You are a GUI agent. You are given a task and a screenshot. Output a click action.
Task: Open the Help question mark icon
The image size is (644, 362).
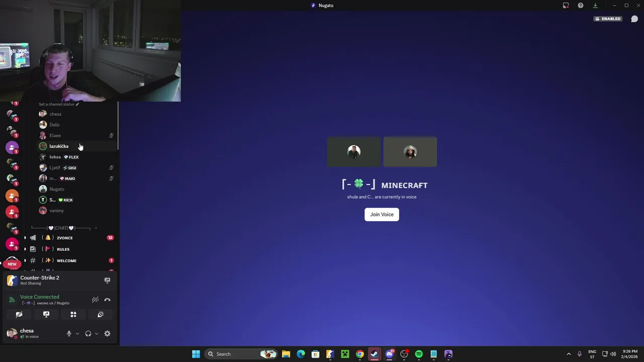581,6
